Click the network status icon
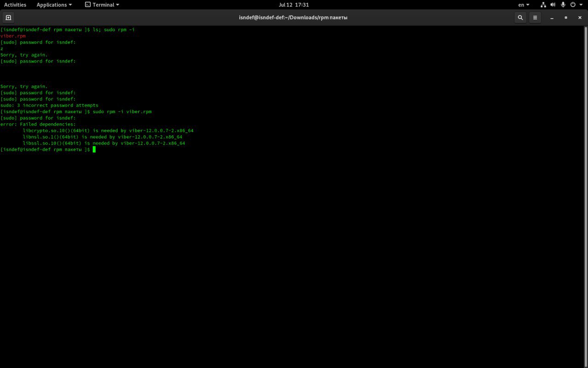The image size is (588, 368). 543,5
